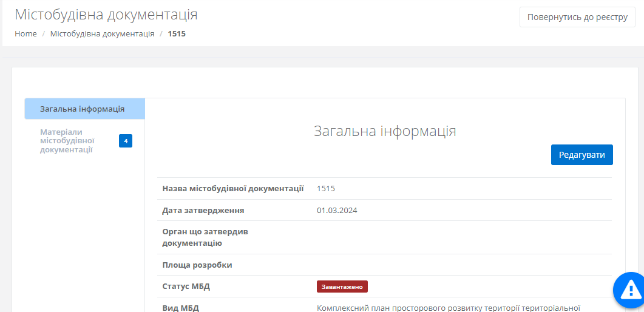Click the red Завантажено status badge
This screenshot has height=312, width=644.
click(x=342, y=287)
